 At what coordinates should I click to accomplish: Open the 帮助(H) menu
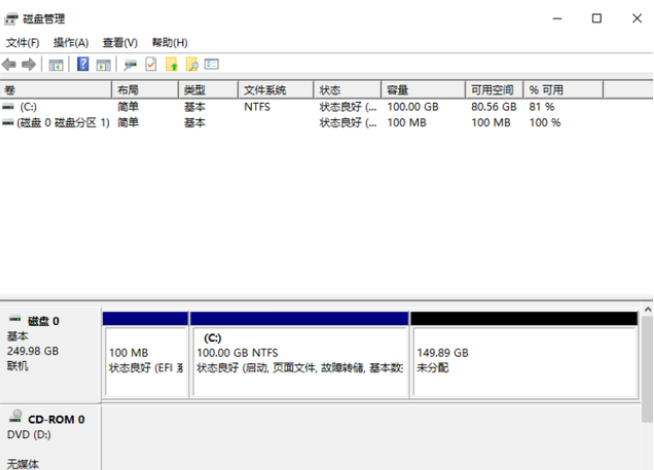tap(169, 43)
